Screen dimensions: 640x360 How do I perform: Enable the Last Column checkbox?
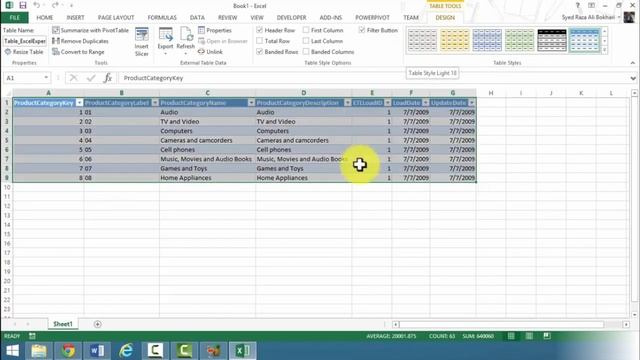coord(306,41)
